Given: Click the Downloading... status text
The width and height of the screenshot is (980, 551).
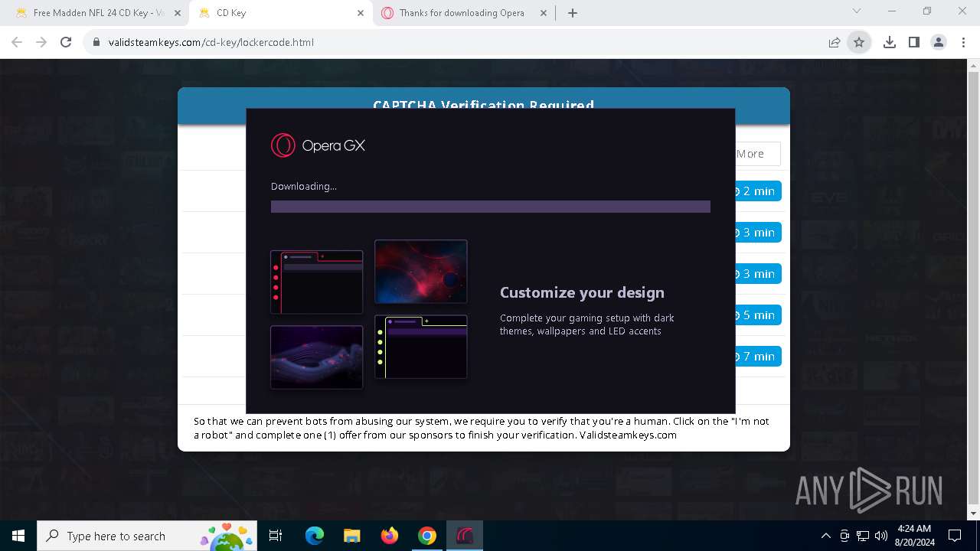Looking at the screenshot, I should click(304, 186).
